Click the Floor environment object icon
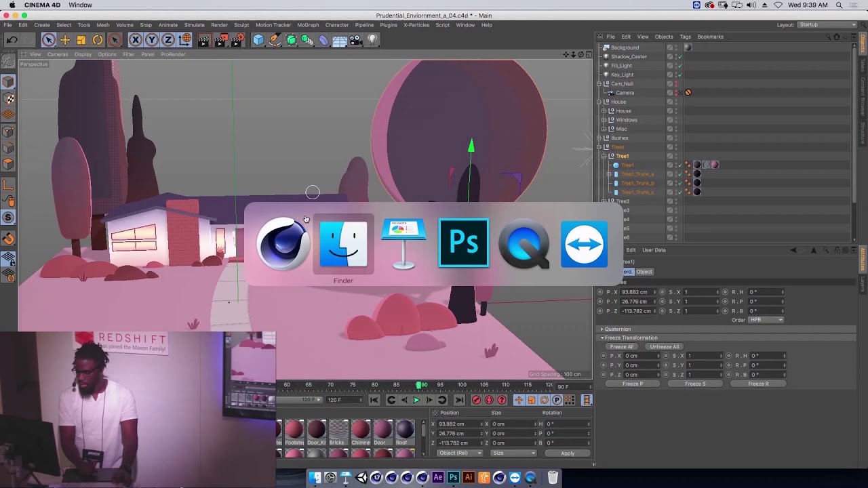This screenshot has height=488, width=868. coord(340,40)
